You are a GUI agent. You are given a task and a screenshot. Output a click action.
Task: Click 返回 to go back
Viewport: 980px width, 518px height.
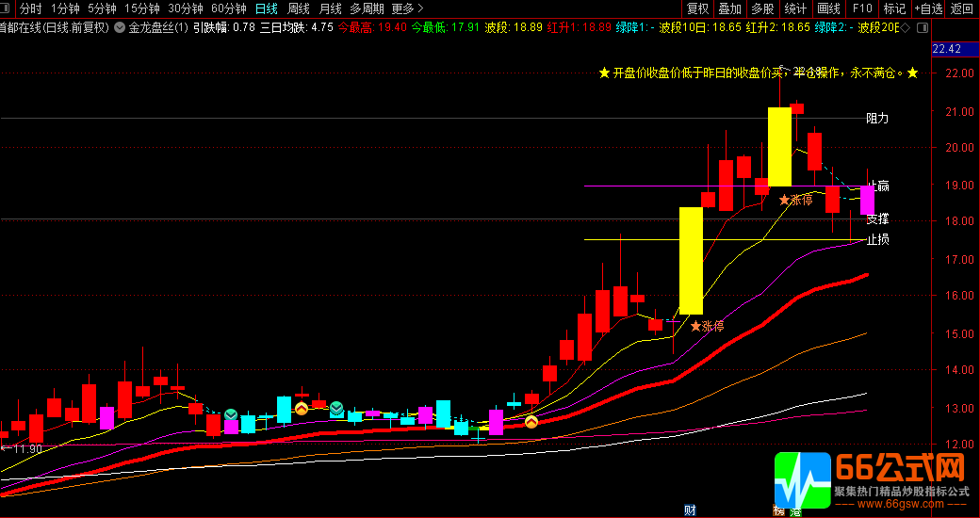pos(962,8)
